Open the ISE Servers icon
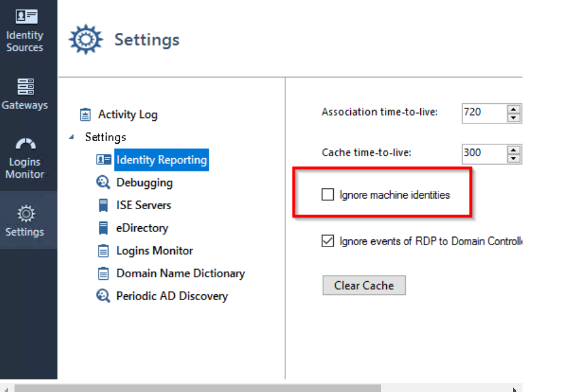This screenshot has height=392, width=566. pos(103,205)
